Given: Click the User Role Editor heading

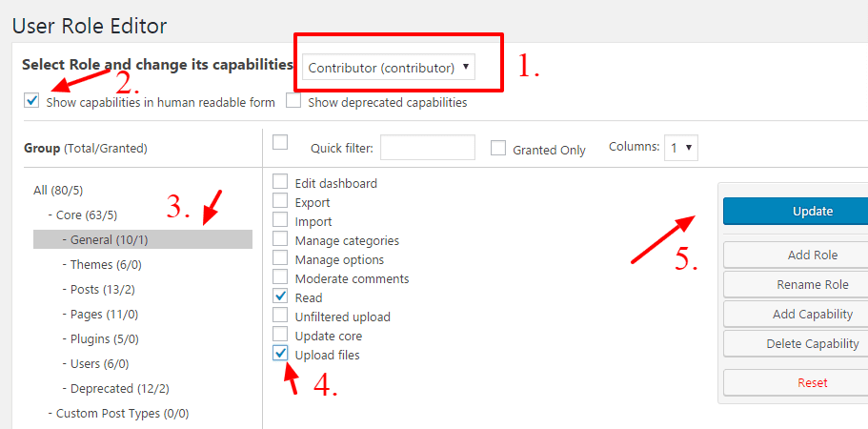Looking at the screenshot, I should (90, 26).
